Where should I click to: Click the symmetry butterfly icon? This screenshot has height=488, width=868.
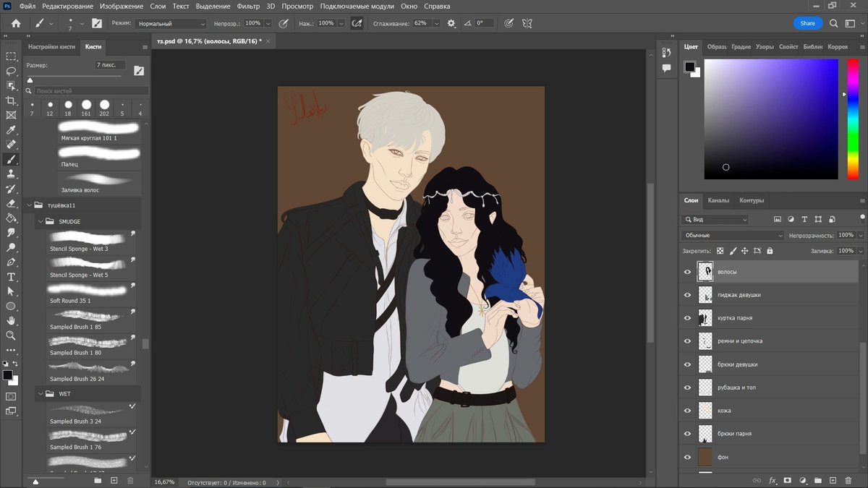(x=527, y=23)
